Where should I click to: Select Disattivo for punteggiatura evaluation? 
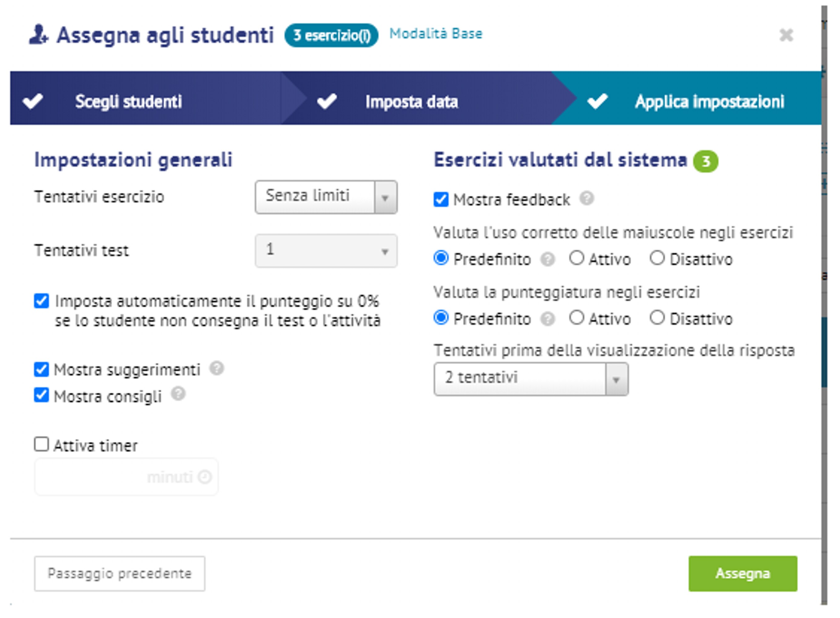coord(657,318)
